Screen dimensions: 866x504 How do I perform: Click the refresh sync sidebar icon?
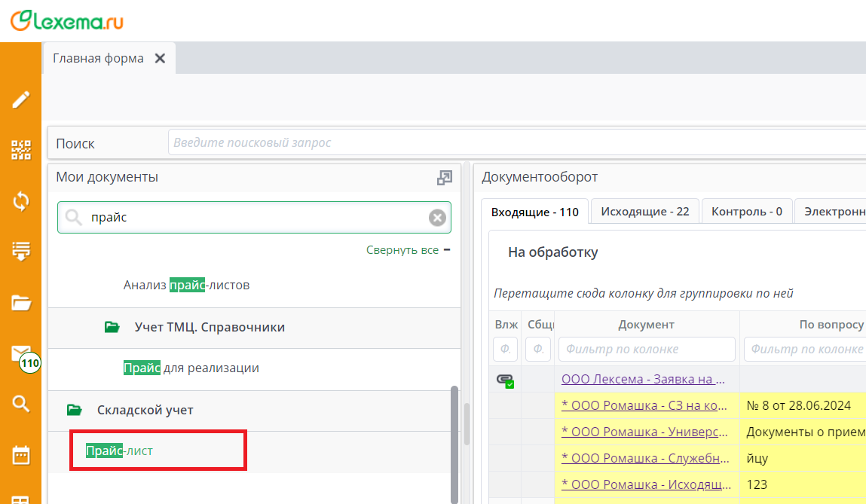[21, 200]
